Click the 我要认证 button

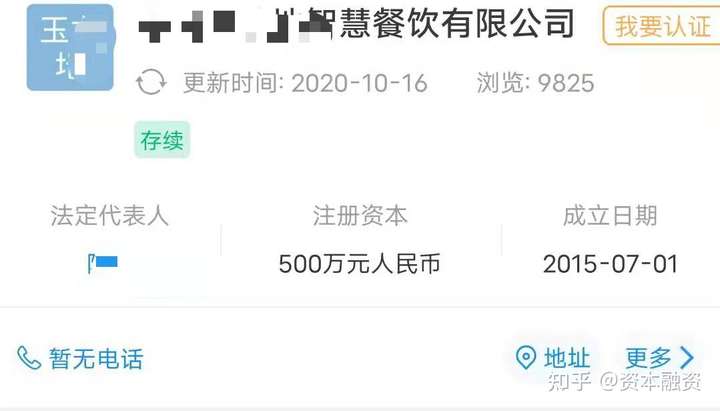[662, 26]
